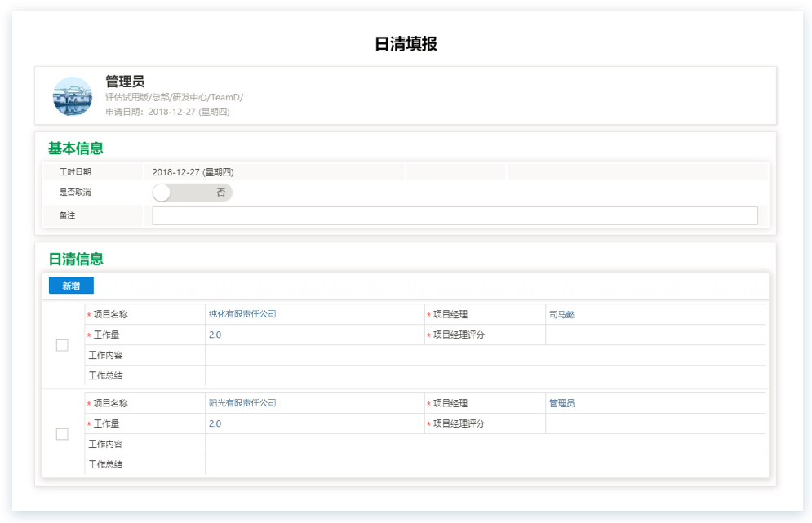Screen dimensions: 812x523
Task: Click into the 备注 remarks input field
Action: tap(455, 215)
